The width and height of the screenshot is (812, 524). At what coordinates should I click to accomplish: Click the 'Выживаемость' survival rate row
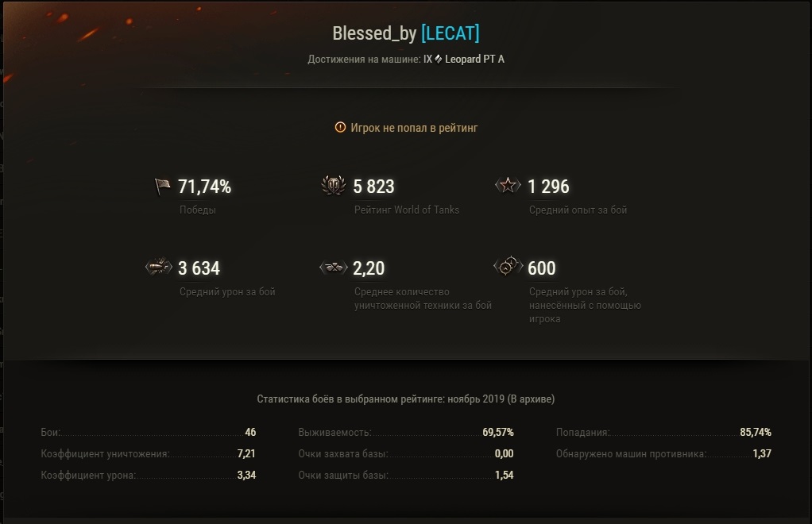(x=405, y=433)
